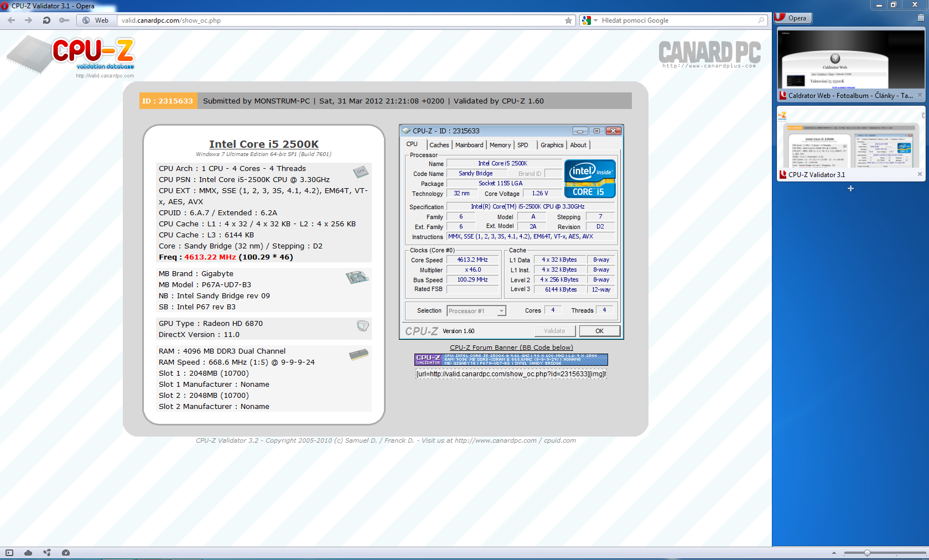Select the About tab
This screenshot has width=929, height=560.
coord(578,145)
